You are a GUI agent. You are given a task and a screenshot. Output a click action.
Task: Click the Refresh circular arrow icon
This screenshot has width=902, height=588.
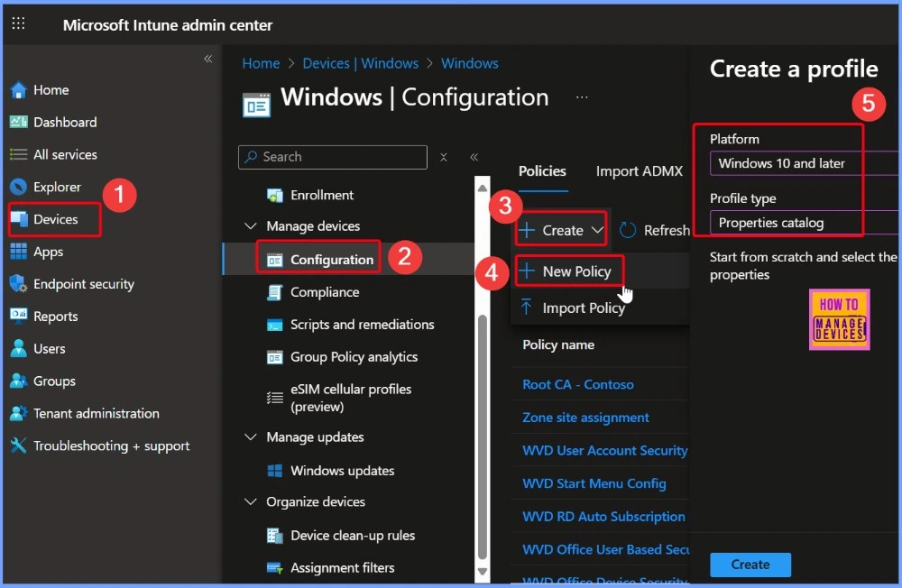(628, 230)
